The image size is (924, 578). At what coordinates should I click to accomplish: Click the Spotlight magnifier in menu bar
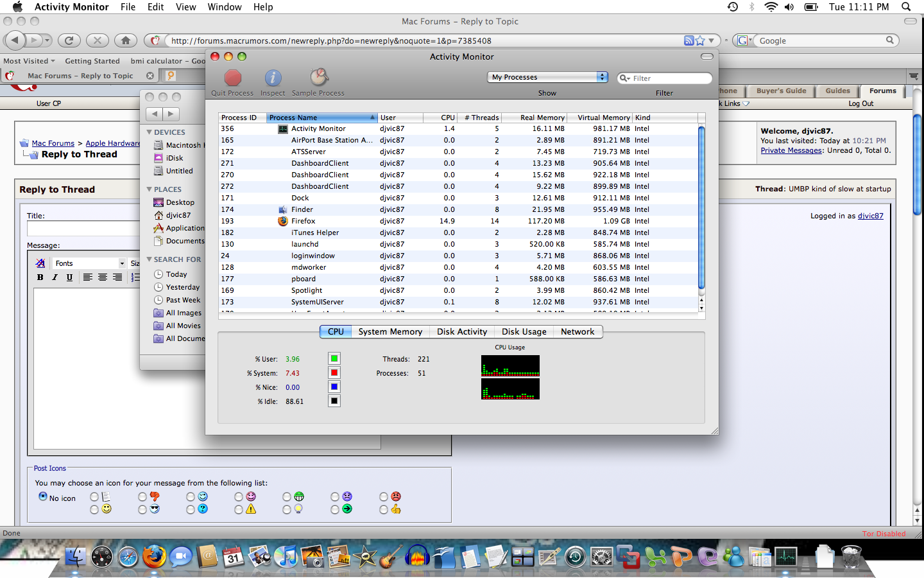click(x=906, y=6)
